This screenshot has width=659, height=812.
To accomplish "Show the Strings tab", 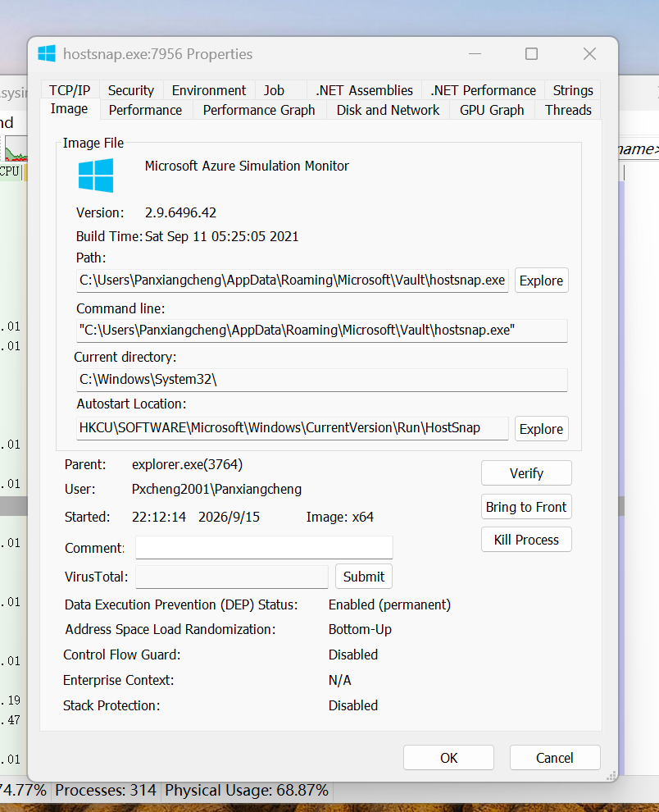I will tap(573, 90).
